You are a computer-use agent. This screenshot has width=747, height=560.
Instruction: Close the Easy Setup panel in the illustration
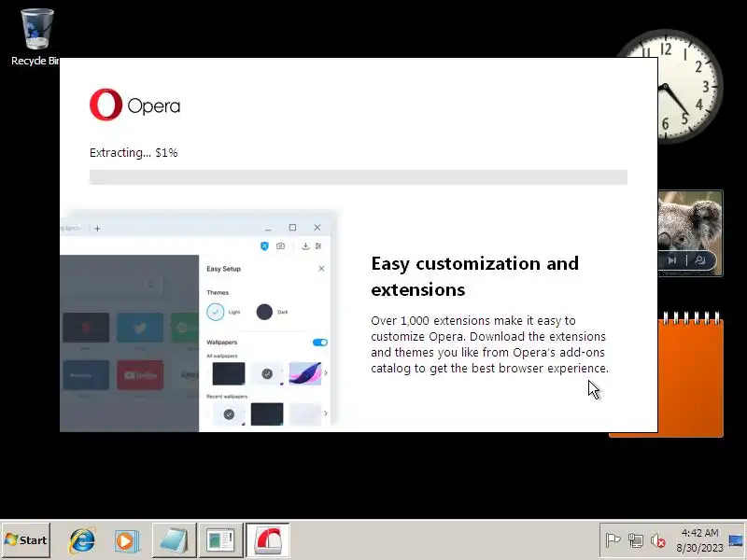coord(321,269)
